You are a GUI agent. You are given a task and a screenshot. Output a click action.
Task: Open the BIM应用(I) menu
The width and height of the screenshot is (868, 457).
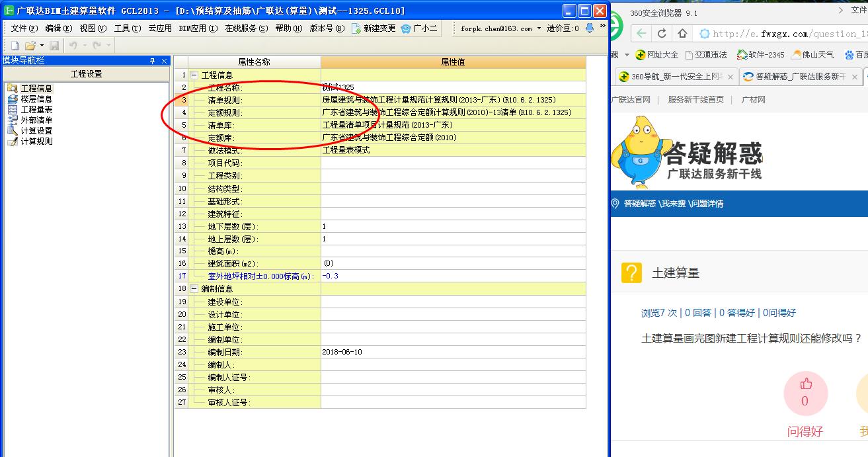pyautogui.click(x=198, y=28)
